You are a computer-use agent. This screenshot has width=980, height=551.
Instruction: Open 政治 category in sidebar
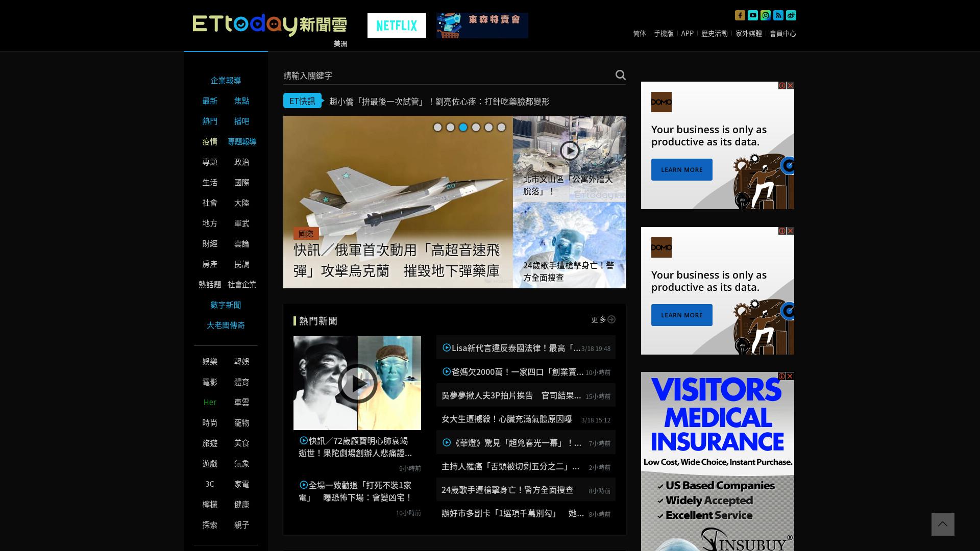click(242, 162)
